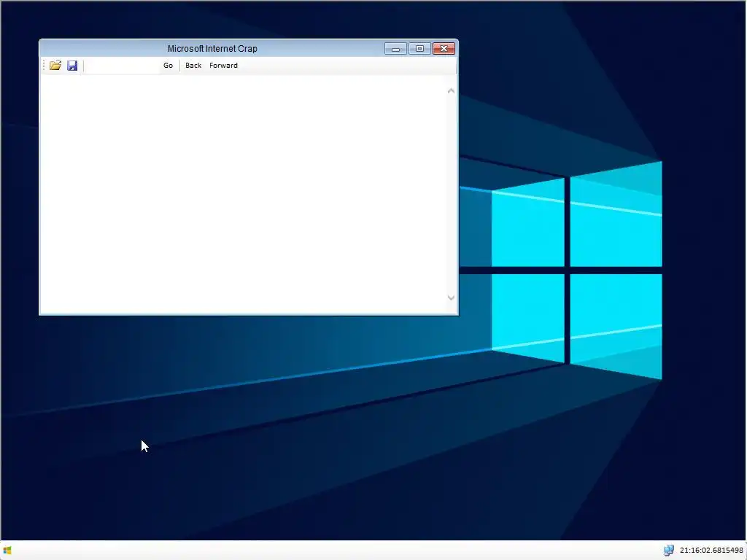Navigate Forward in the browser

223,65
